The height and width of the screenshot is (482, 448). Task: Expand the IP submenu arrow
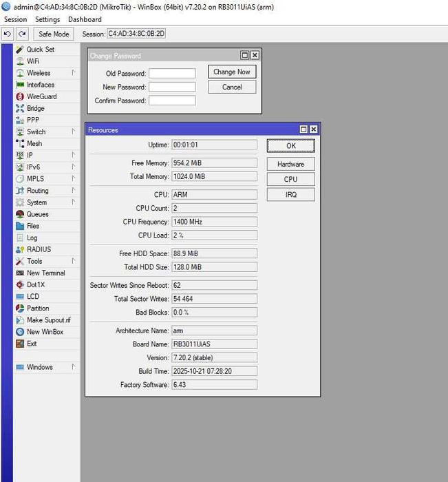(x=73, y=155)
